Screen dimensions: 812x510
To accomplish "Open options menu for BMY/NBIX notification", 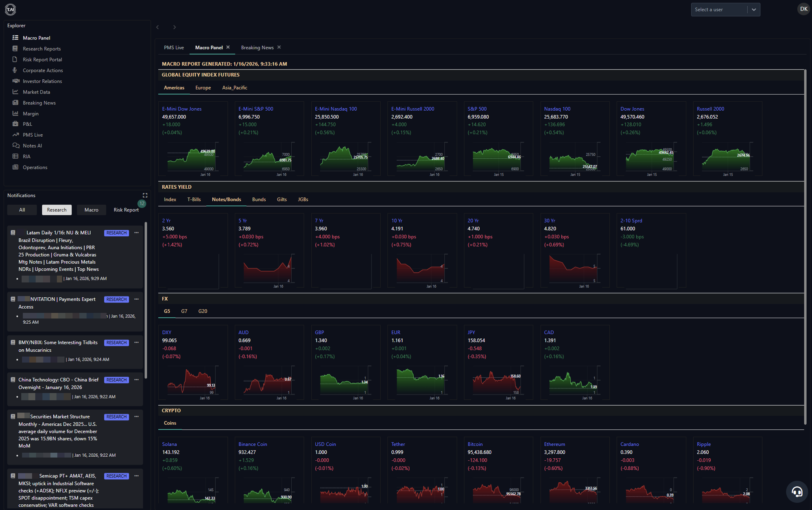I will pos(136,342).
